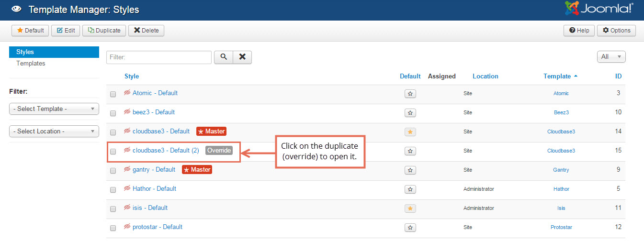Click the preview eye icon beside Atomic - Default
The height and width of the screenshot is (241, 644).
(127, 93)
